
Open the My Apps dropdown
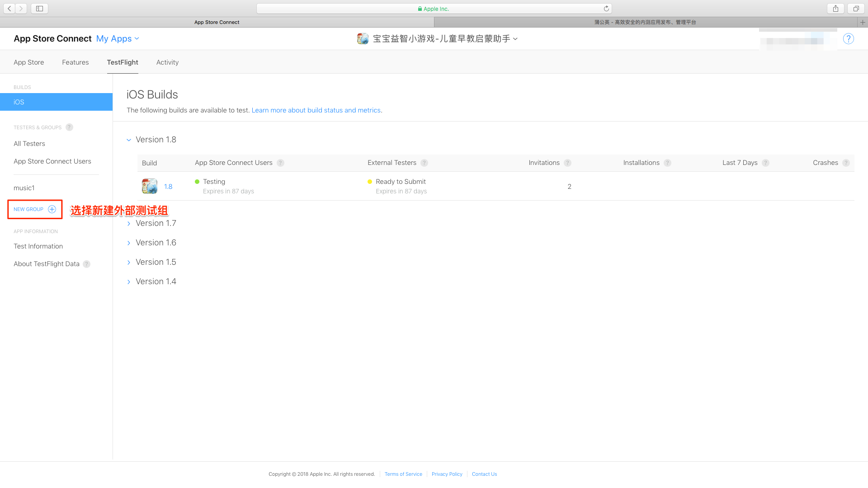click(x=118, y=39)
